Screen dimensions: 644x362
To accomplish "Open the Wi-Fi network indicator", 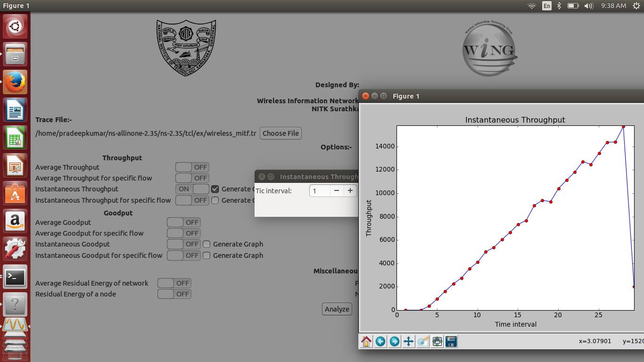I will (x=532, y=6).
